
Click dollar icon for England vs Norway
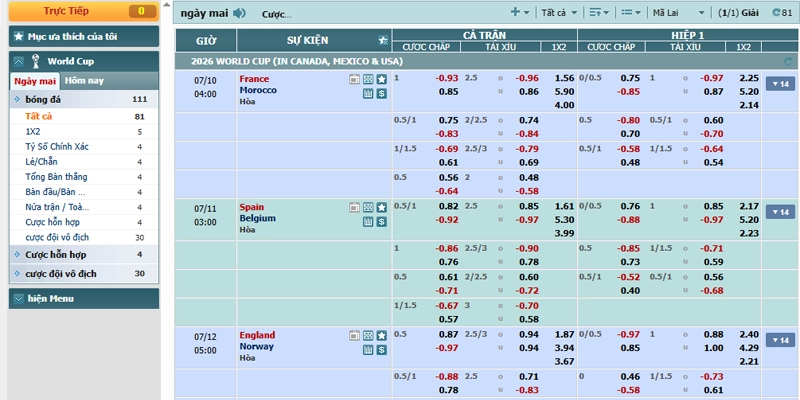(382, 349)
